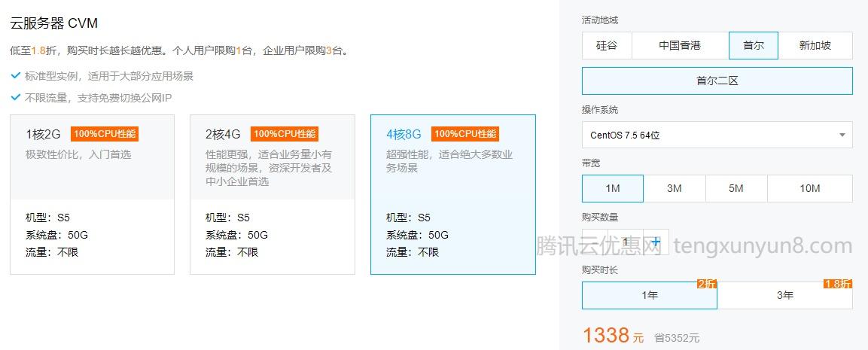Select the 2核4G server card
Screen dimensions: 868x350
[x=273, y=194]
